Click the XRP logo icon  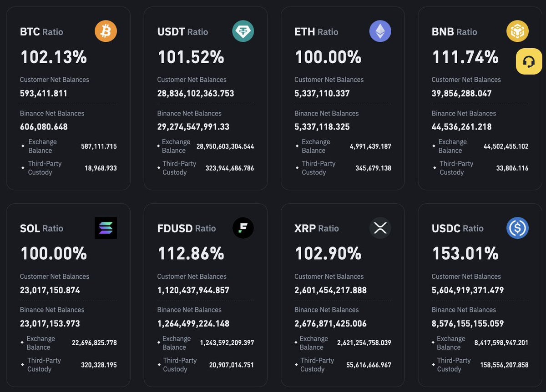[x=380, y=228]
